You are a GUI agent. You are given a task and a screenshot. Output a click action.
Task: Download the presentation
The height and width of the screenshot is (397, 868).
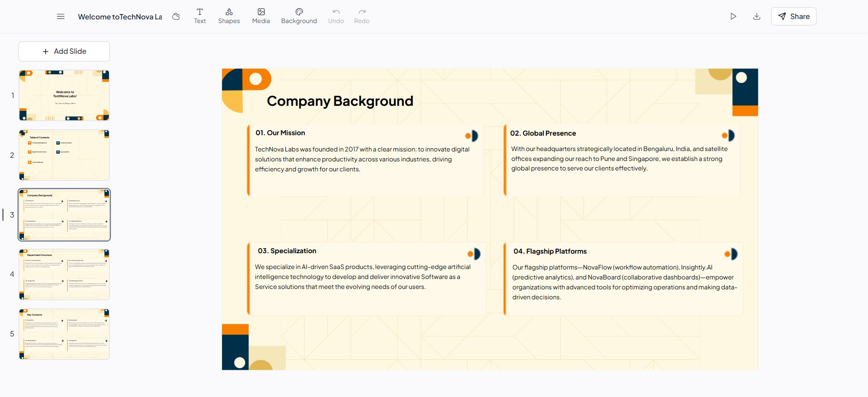(757, 17)
